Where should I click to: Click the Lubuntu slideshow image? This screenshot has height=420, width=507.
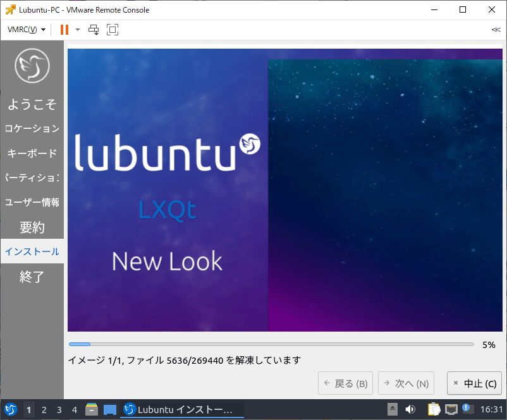point(285,190)
